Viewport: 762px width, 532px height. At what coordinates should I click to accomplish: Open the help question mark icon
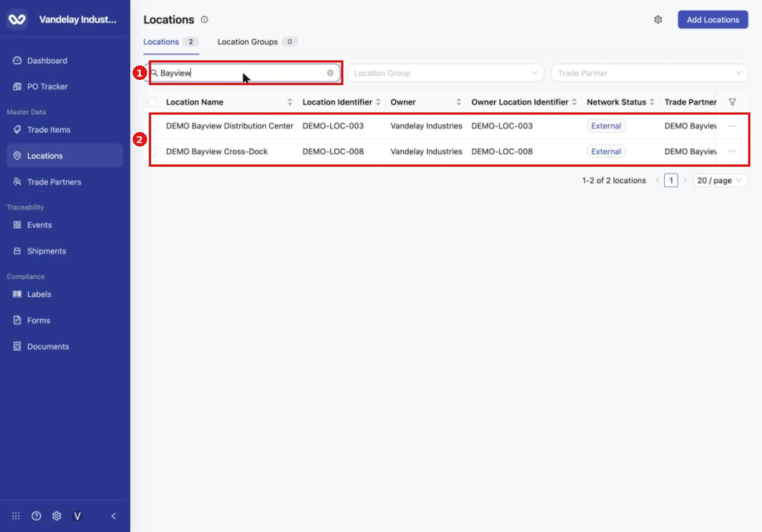point(36,516)
